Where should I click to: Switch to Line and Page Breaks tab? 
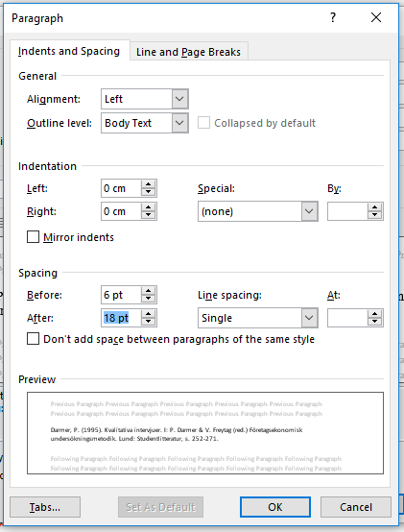pos(188,52)
